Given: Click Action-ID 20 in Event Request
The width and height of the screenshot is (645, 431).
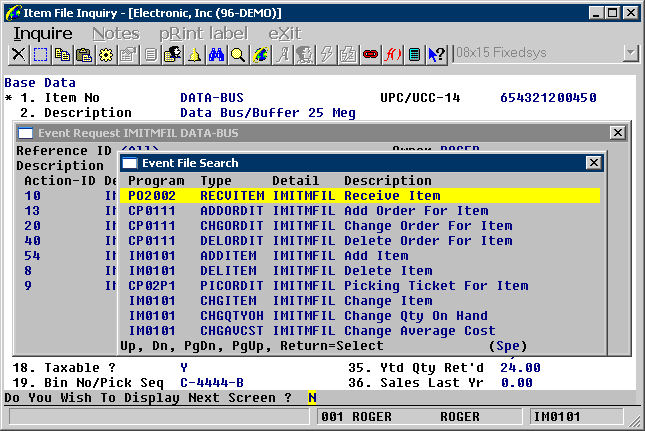Looking at the screenshot, I should point(32,226).
